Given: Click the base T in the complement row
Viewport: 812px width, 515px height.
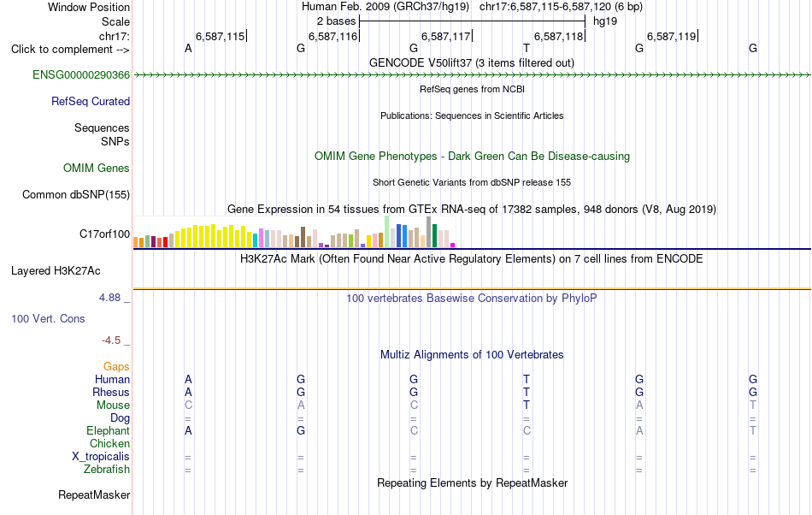Looking at the screenshot, I should (x=527, y=49).
